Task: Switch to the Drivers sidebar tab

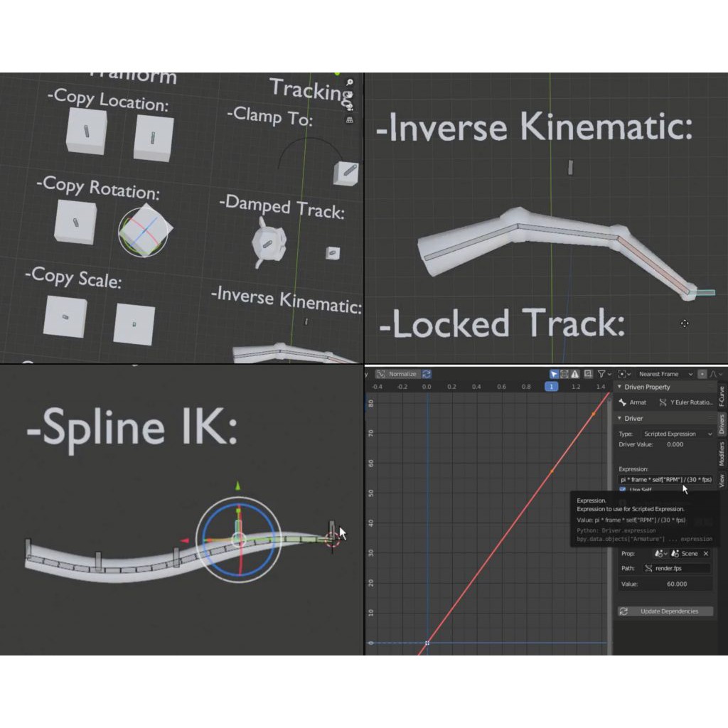Action: (x=722, y=424)
